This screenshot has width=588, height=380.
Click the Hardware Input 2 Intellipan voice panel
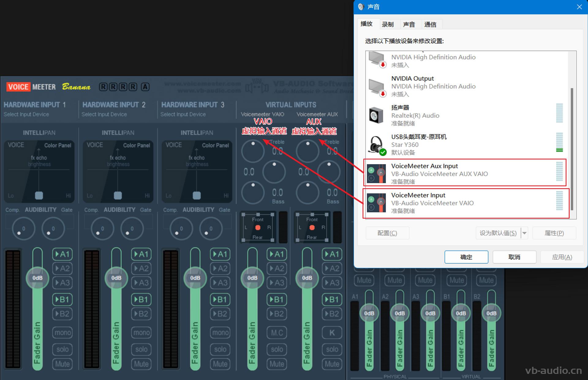118,171
